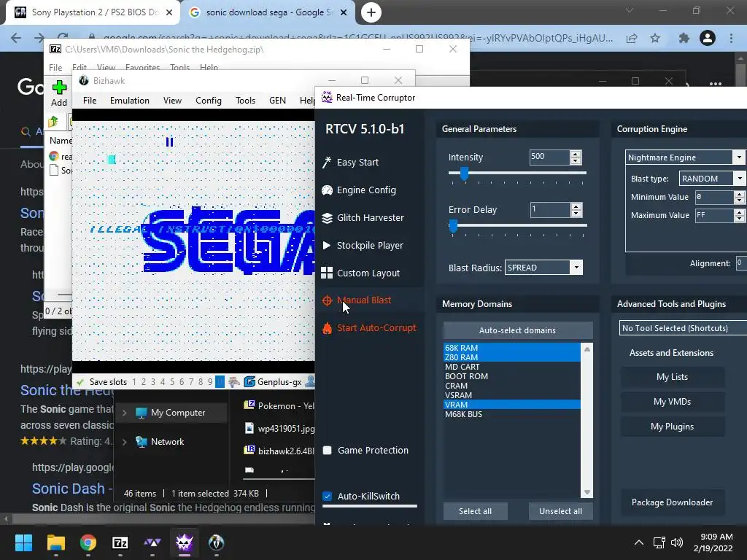Click volume icon in system tray
Viewport: 747px width, 560px height.
click(676, 542)
